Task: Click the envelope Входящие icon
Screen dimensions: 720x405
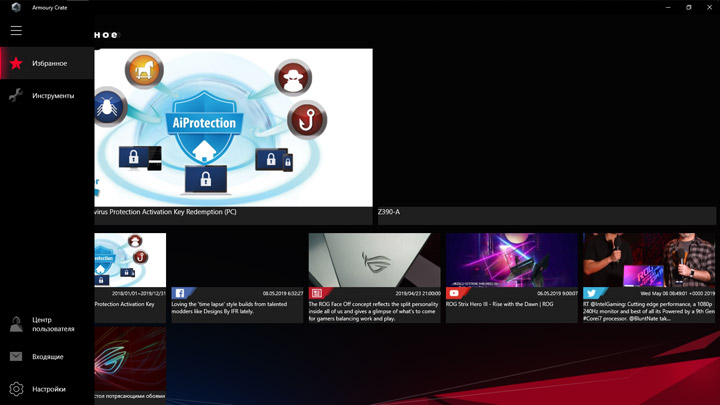Action: (x=16, y=356)
